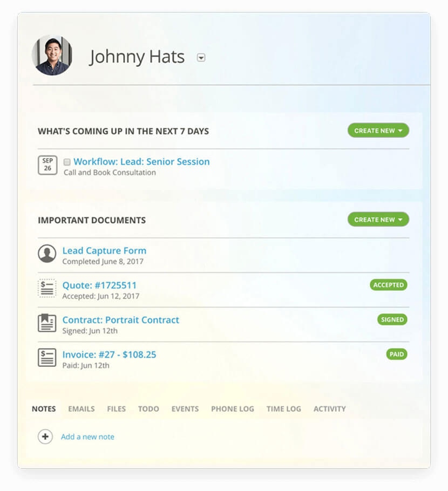Tick the Workflow Lead Senior Session checkbox
Image resolution: width=448 pixels, height=491 pixels.
(67, 162)
